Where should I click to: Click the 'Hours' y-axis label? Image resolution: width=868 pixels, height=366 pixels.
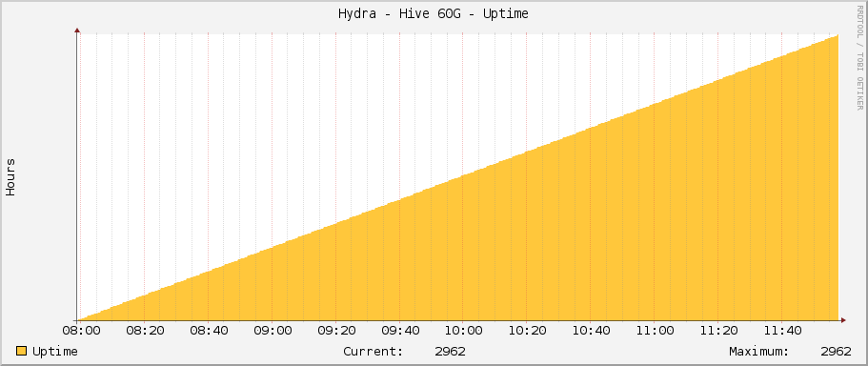click(x=10, y=177)
